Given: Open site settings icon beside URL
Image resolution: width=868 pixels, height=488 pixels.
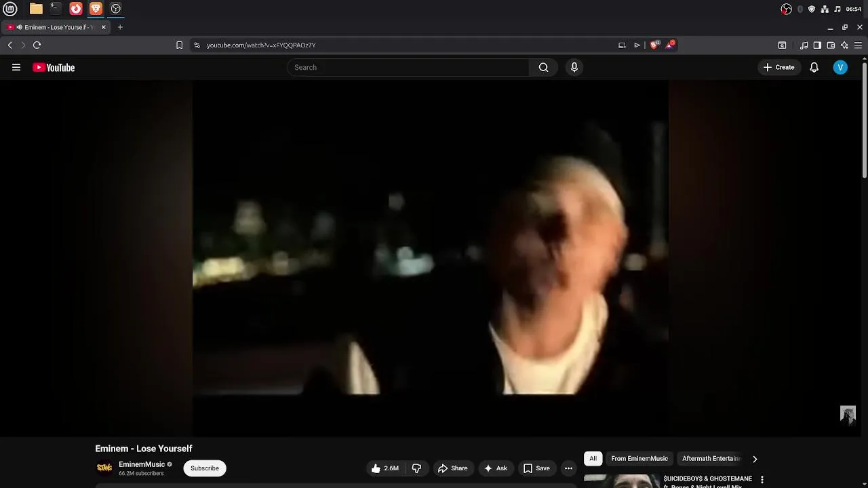Looking at the screenshot, I should 197,45.
